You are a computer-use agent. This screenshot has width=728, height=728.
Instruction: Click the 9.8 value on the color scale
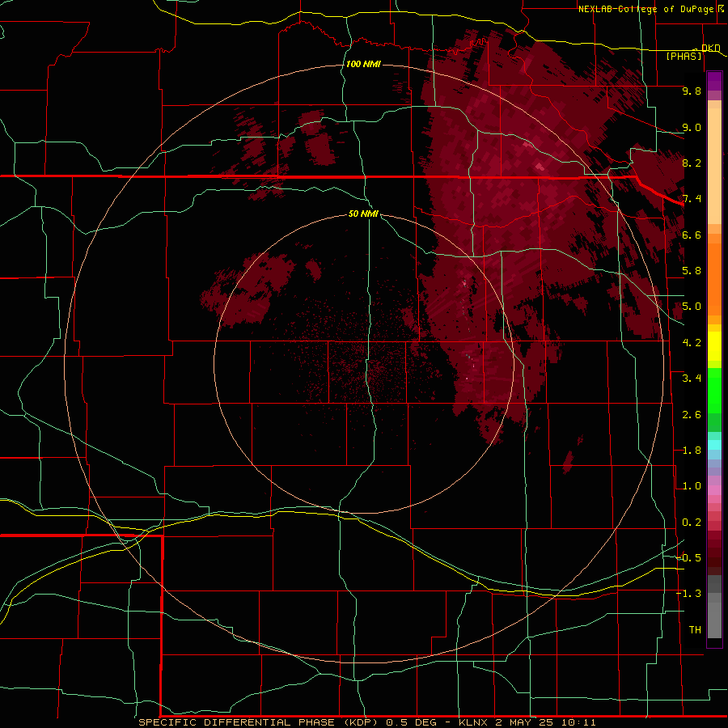coord(692,91)
